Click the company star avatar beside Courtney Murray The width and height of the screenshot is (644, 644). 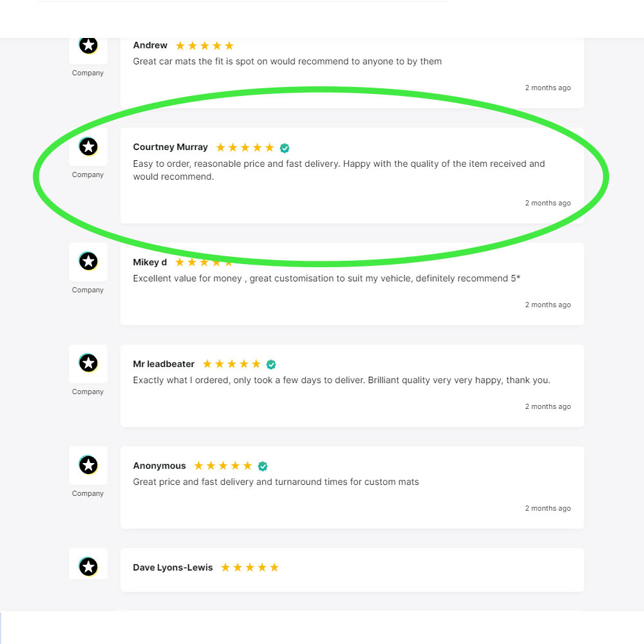[88, 147]
